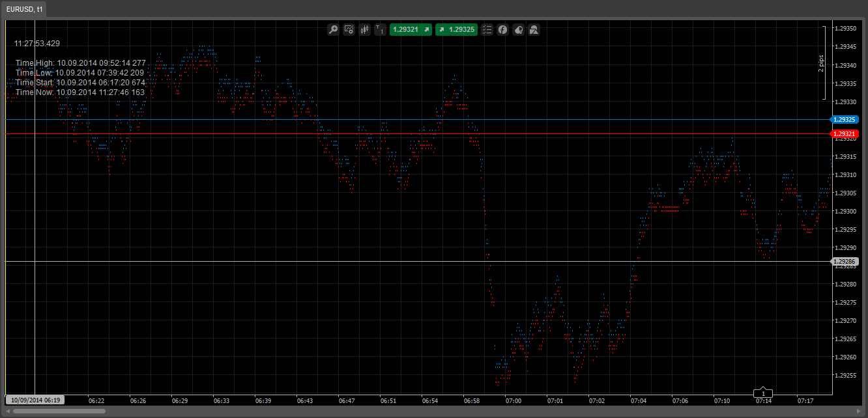Click the 1.29350 price axis label
Screen dimensions: 868x418
click(x=846, y=29)
